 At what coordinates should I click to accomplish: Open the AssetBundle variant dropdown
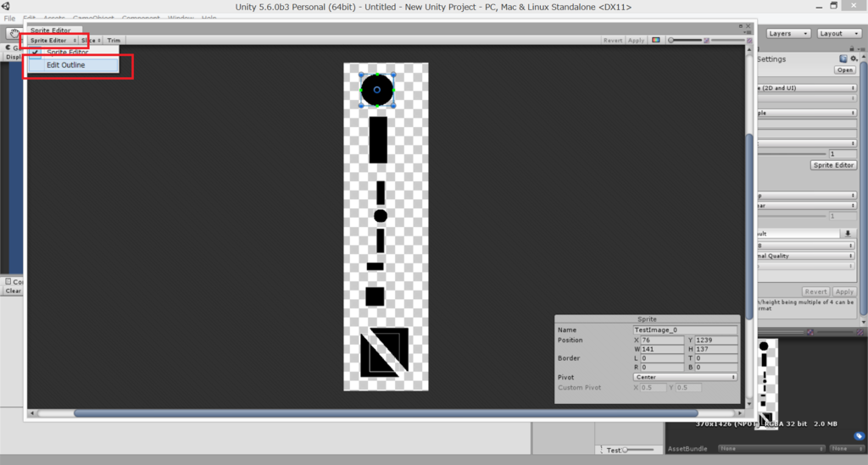[x=847, y=449]
